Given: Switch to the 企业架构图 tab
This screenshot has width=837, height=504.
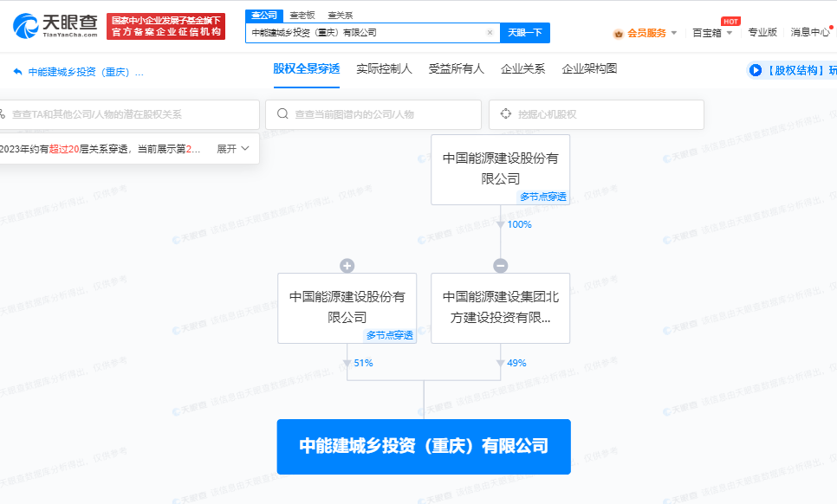Looking at the screenshot, I should [x=589, y=68].
